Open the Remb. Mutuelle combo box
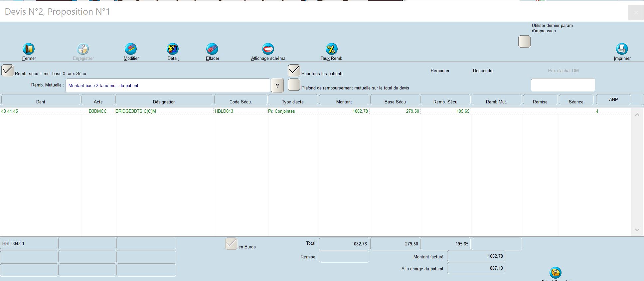The width and height of the screenshot is (644, 281). 168,85
